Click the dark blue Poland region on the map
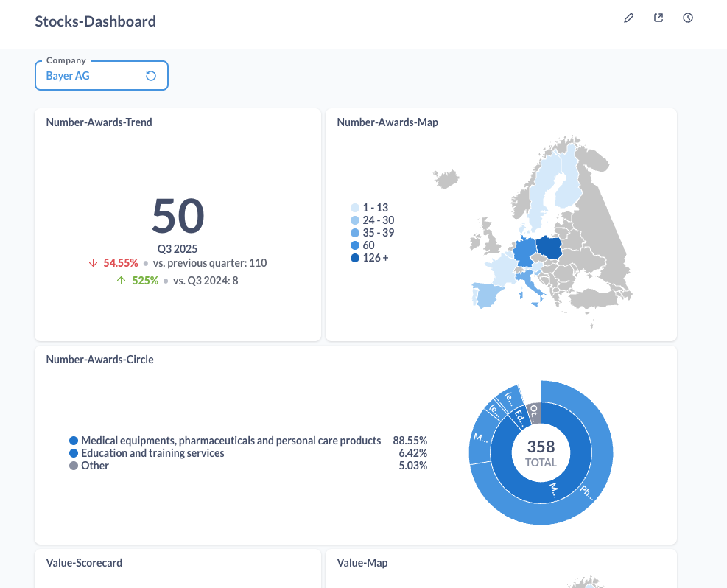Image resolution: width=727 pixels, height=588 pixels. point(550,247)
